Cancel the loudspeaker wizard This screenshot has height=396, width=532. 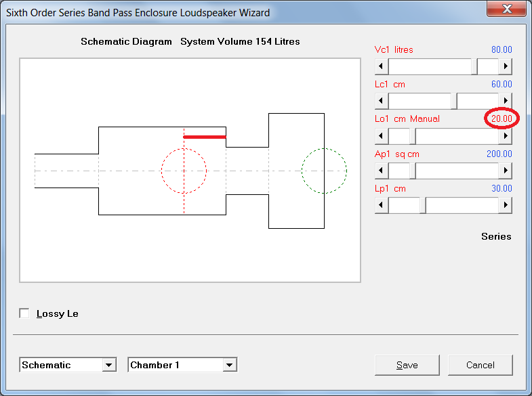pos(480,365)
